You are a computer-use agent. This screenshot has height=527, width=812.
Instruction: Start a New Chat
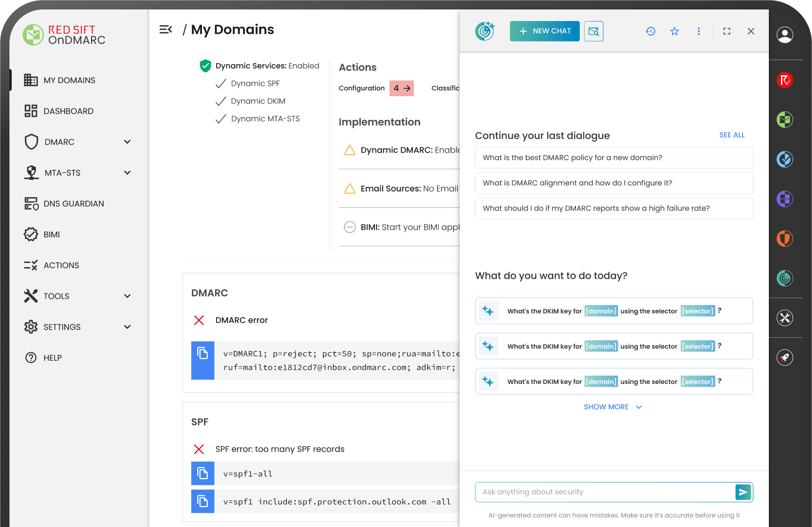(x=545, y=31)
